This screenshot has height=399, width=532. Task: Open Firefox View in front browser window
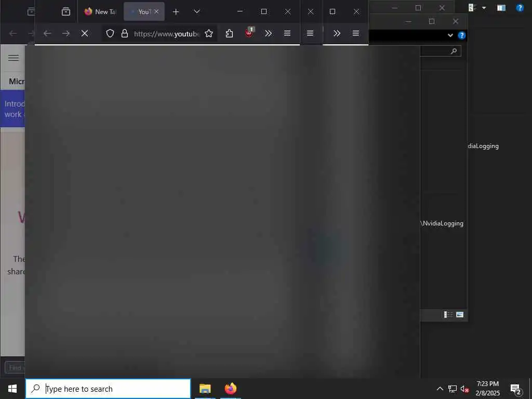point(66,12)
